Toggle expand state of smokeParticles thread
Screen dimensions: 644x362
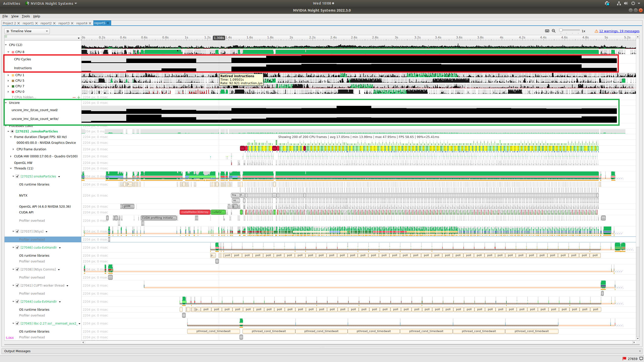tap(12, 176)
